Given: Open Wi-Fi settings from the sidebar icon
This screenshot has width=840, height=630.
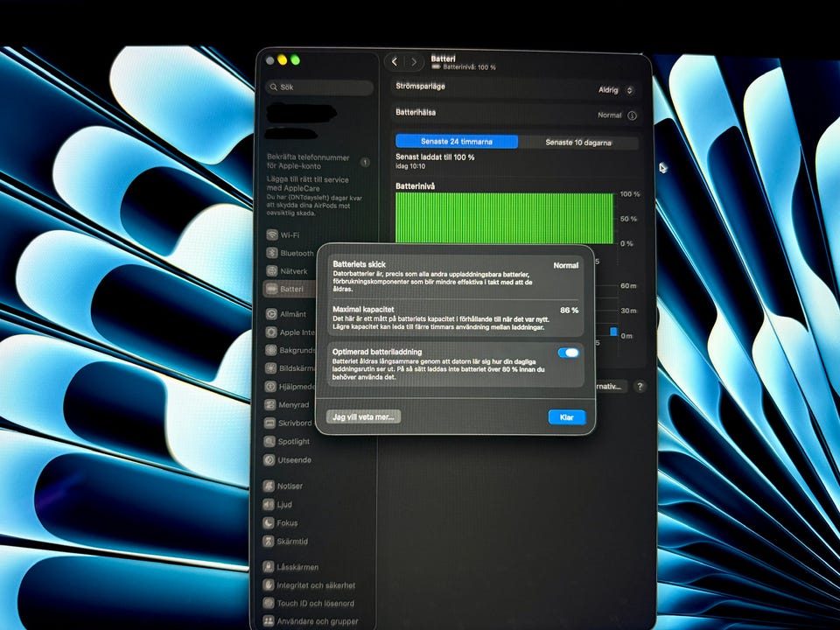Looking at the screenshot, I should tap(272, 235).
